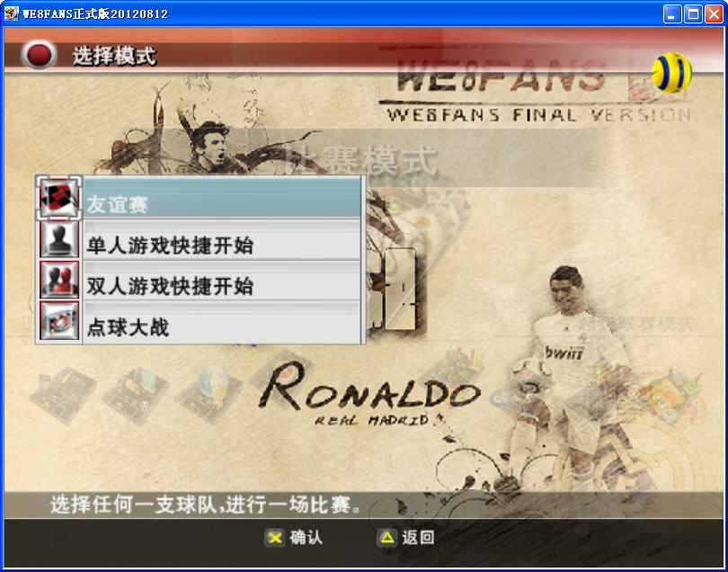
Task: Click the WE8FANS title bar app icon
Action: 11,13
